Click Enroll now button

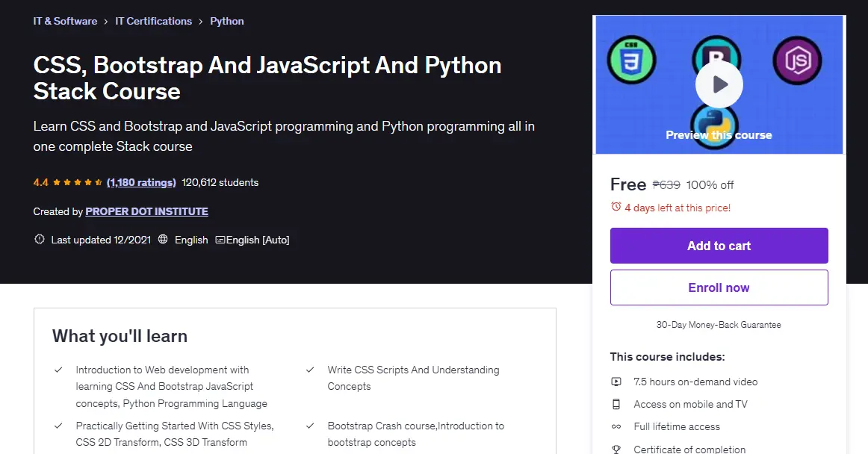coord(719,287)
